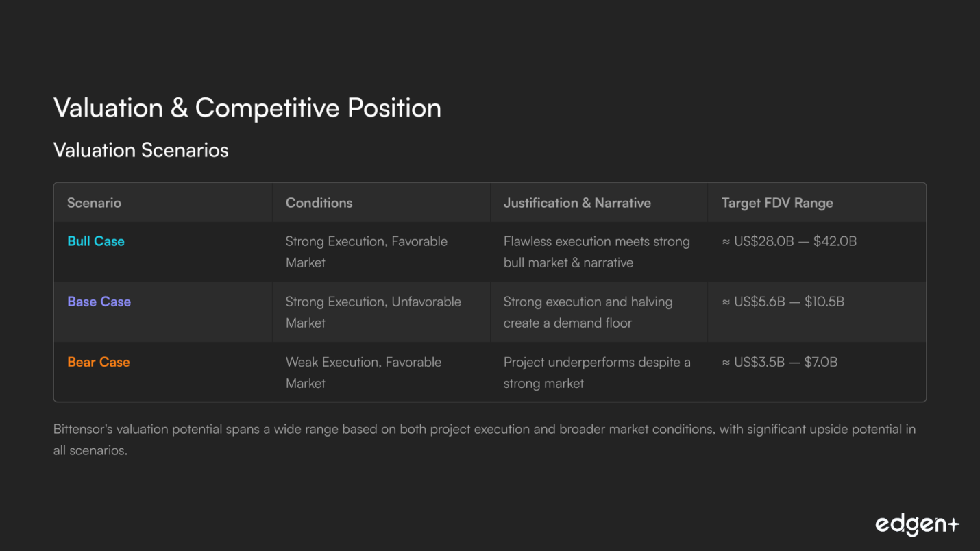980x551 pixels.
Task: Click the Valuation & Competitive Position title
Action: [x=247, y=108]
